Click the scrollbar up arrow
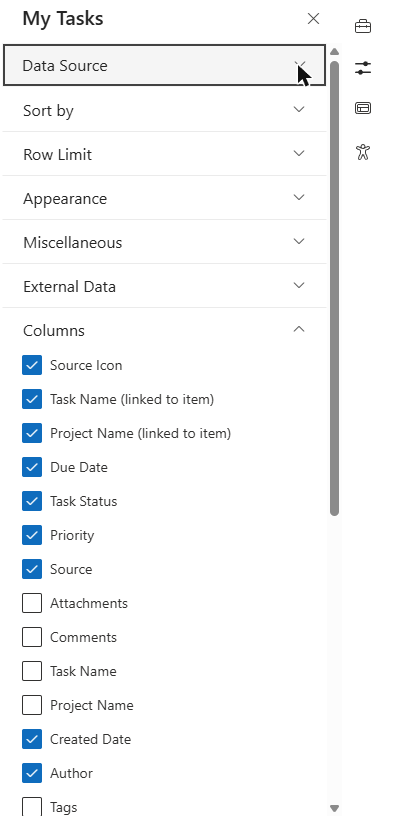Viewport: 396px width, 816px height. [335, 52]
